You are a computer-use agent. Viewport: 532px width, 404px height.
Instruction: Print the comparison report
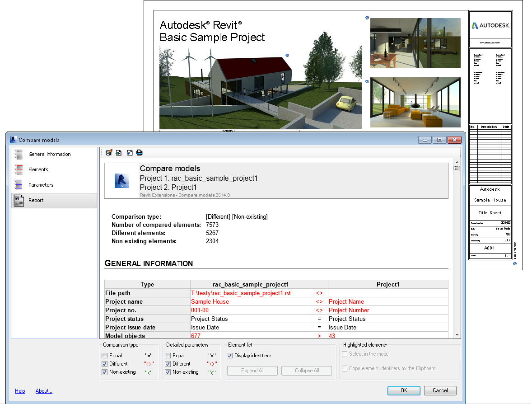click(139, 152)
